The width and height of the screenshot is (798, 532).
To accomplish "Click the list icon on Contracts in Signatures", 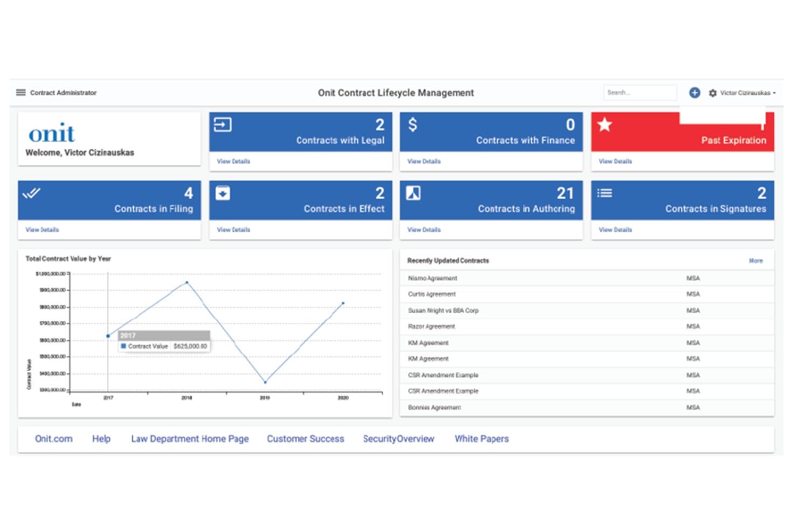I will click(x=604, y=193).
